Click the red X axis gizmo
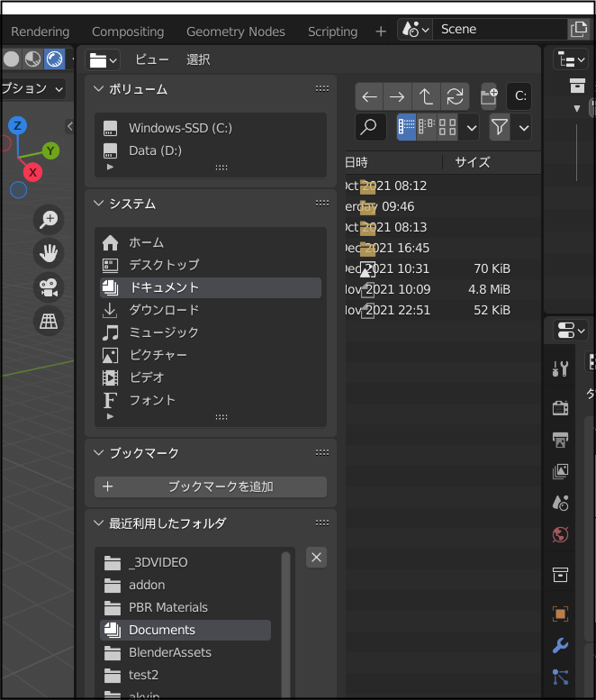This screenshot has width=596, height=700. pyautogui.click(x=32, y=172)
